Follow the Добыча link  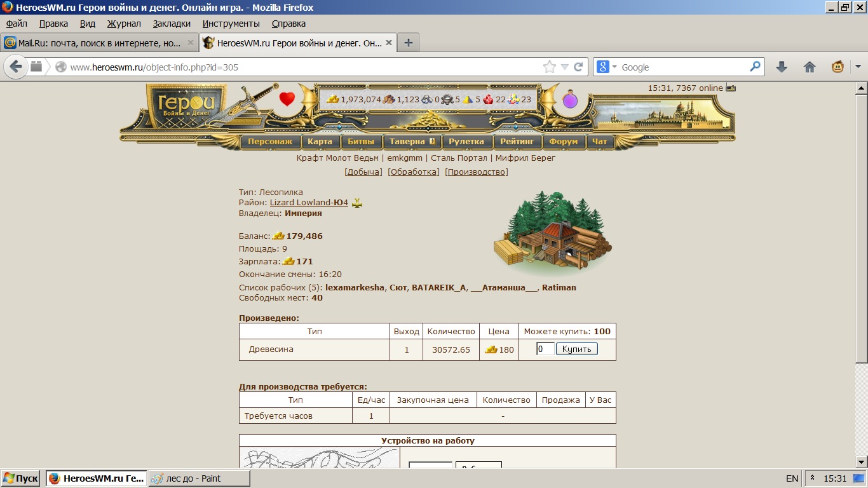(x=363, y=172)
